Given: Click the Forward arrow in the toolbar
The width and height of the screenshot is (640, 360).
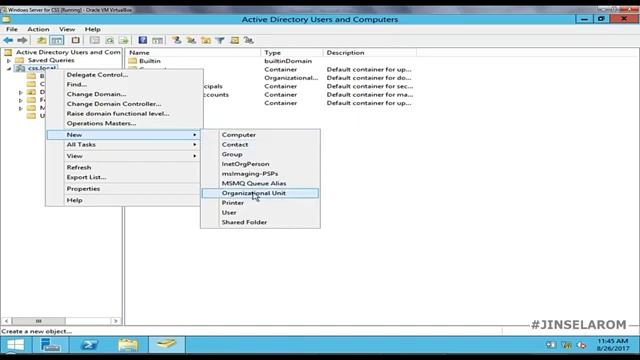Looking at the screenshot, I should pyautogui.click(x=22, y=40).
